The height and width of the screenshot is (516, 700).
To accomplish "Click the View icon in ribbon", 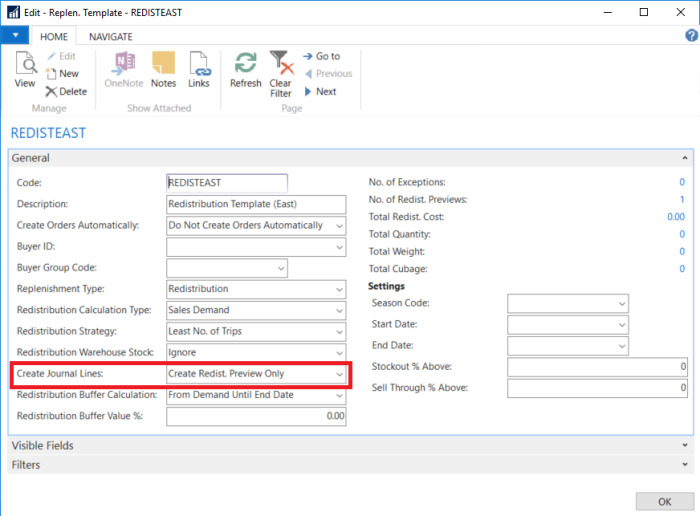I will pyautogui.click(x=25, y=71).
